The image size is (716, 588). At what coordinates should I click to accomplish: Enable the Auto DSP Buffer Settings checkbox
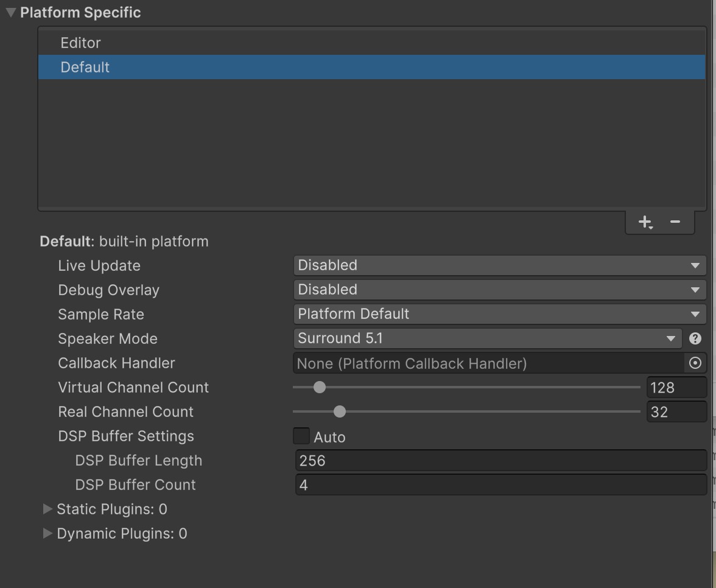click(301, 436)
